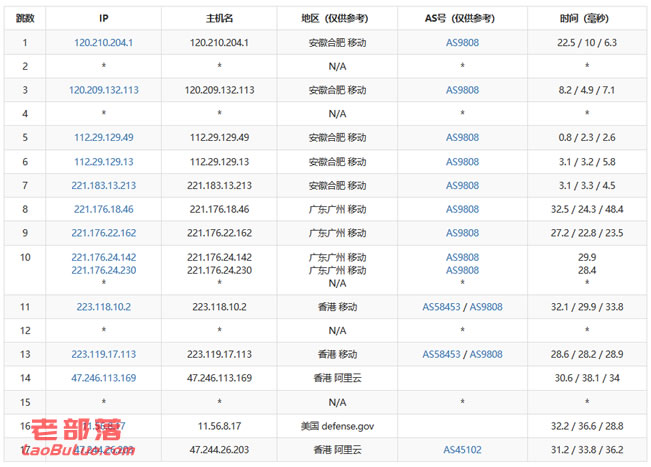Click hop number 12 cell
Screen dimensions: 651x467
click(x=25, y=330)
